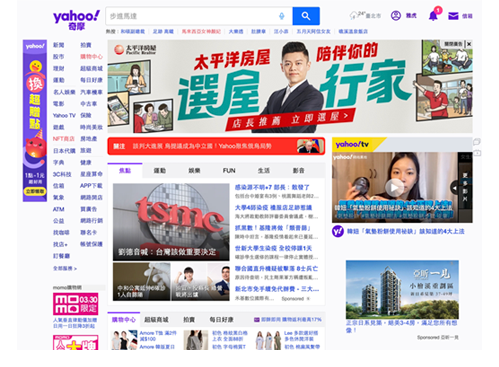The height and width of the screenshot is (367, 499).
Task: Open the tsmc headline news image
Action: 171,222
